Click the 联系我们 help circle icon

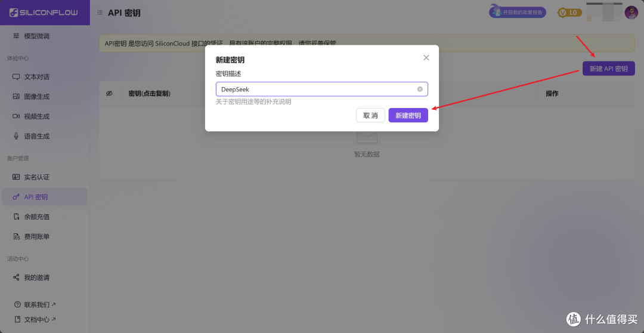coord(17,304)
